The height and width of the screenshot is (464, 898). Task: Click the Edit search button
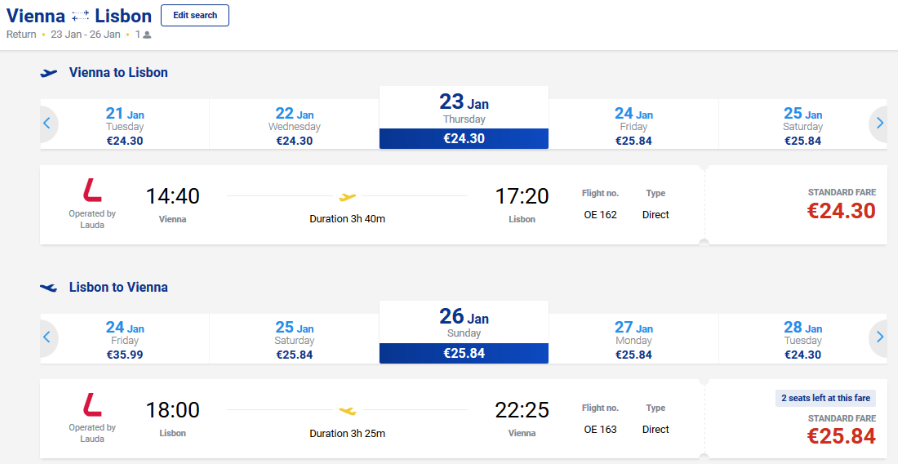tap(195, 15)
